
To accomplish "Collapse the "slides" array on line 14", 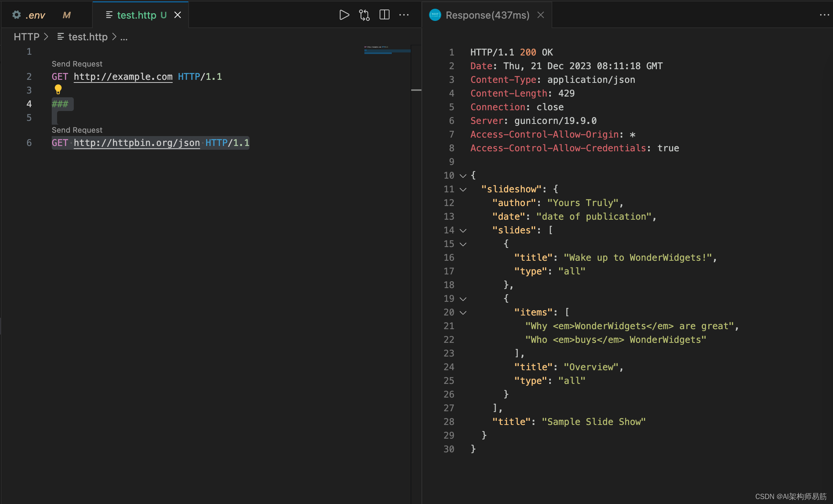I will [463, 230].
